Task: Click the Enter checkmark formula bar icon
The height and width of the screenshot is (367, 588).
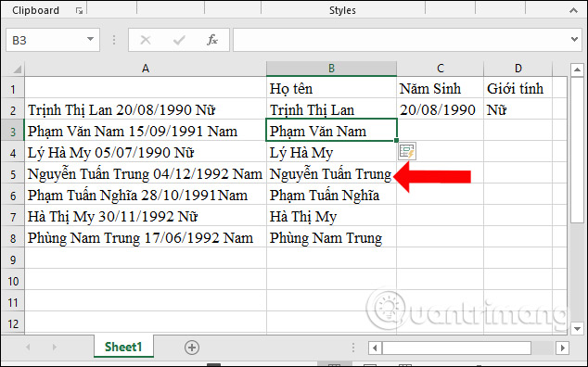Action: pos(179,40)
